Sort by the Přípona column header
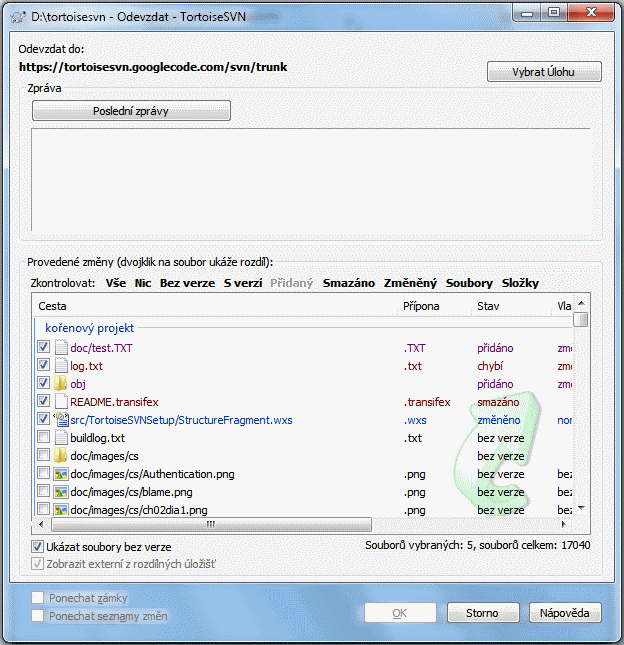The height and width of the screenshot is (645, 624). pos(434,306)
